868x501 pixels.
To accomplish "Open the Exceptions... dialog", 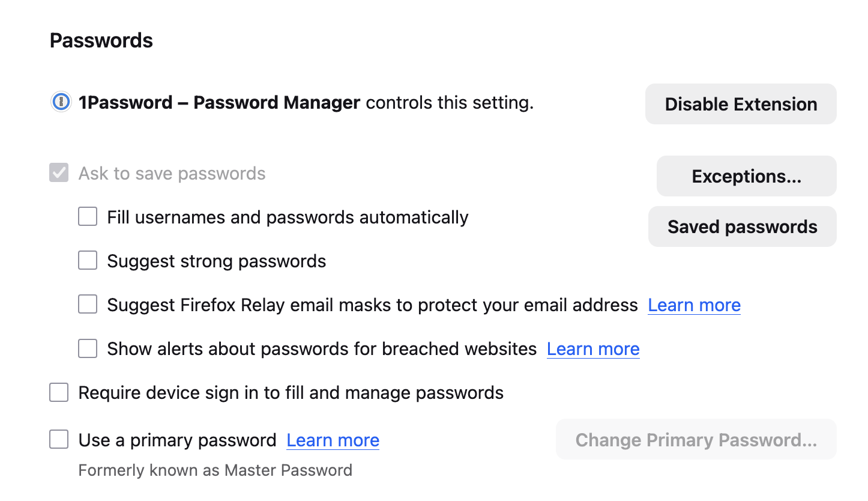I will [x=746, y=176].
